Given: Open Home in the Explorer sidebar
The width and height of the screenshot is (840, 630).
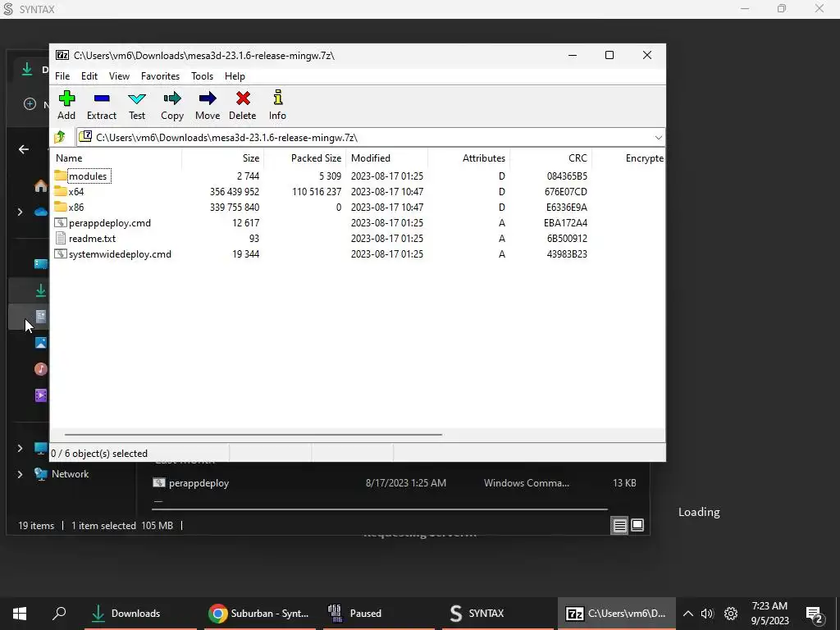Looking at the screenshot, I should [41, 186].
